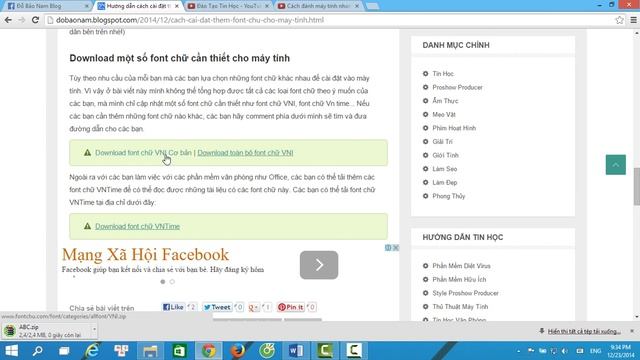Viewport: 640px width, 360px height.
Task: Open Word from taskbar
Action: (x=296, y=351)
